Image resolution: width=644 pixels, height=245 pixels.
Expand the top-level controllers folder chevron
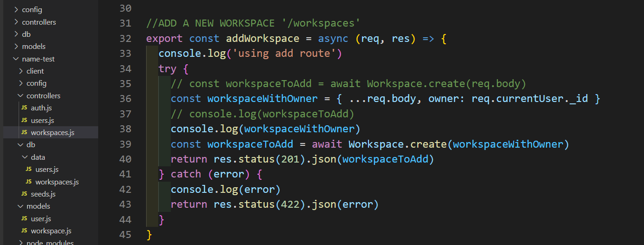pyautogui.click(x=16, y=22)
